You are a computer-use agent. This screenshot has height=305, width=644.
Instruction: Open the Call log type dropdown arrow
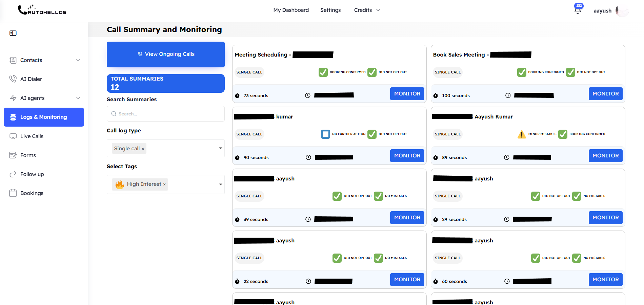pos(221,148)
